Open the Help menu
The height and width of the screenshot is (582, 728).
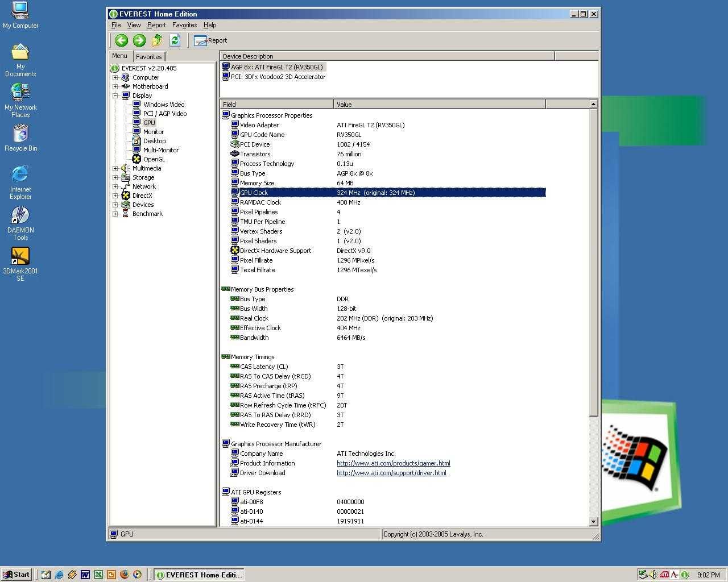[210, 25]
